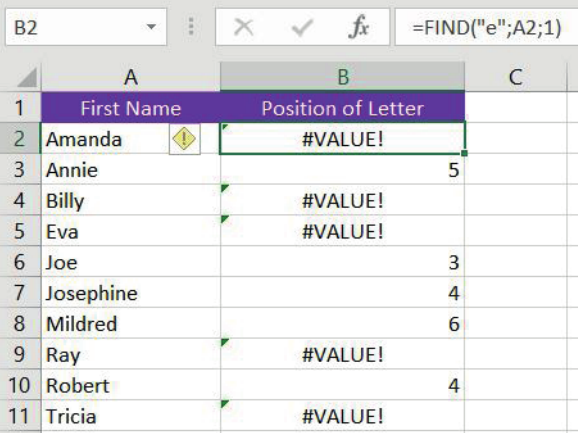Click the error warning icon beside Amanda
The height and width of the screenshot is (433, 579).
[x=184, y=139]
